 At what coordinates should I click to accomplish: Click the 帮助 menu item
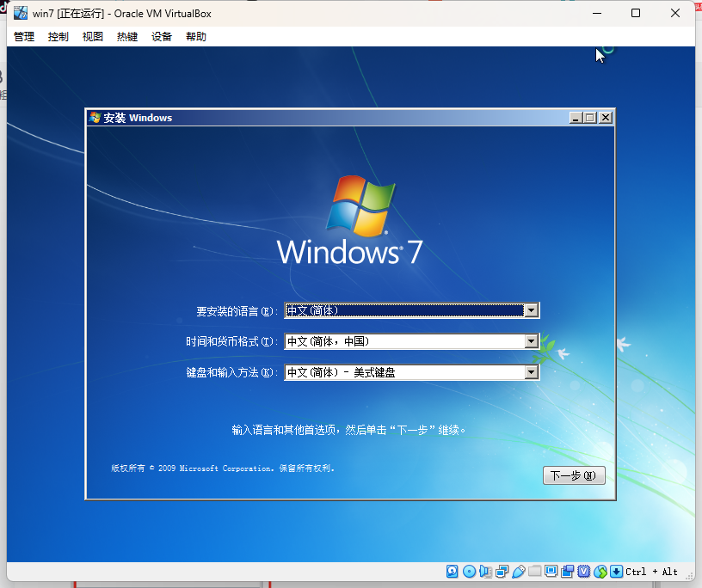click(195, 36)
